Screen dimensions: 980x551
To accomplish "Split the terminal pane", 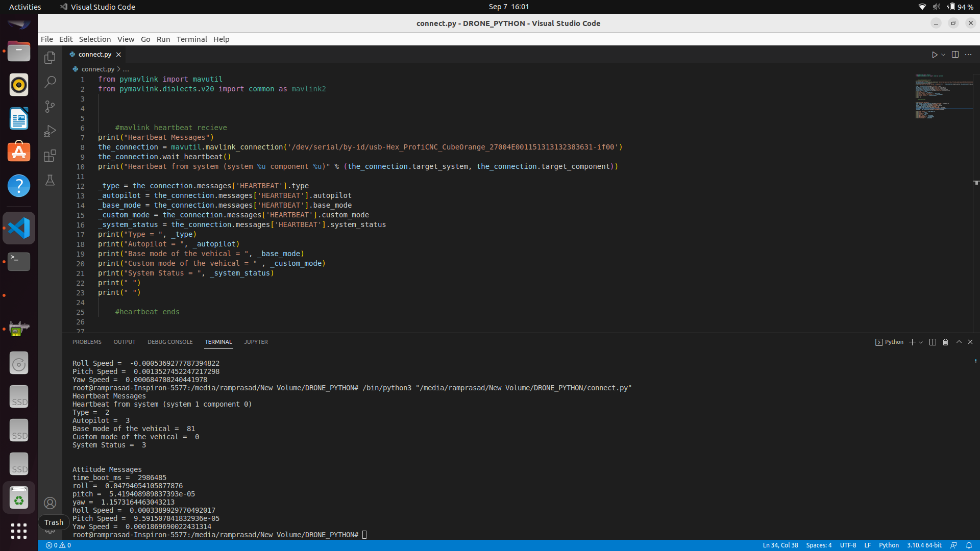I will click(933, 342).
